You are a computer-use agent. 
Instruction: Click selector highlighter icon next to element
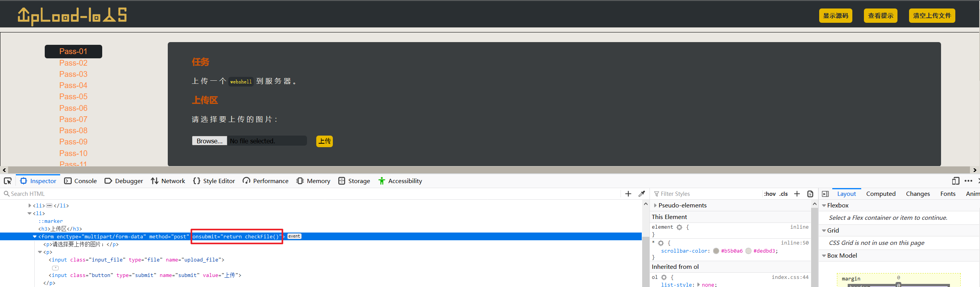[680, 227]
